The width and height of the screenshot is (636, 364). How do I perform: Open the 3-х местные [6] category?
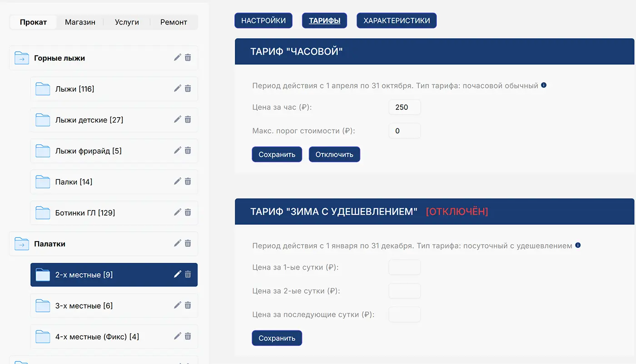pyautogui.click(x=84, y=306)
